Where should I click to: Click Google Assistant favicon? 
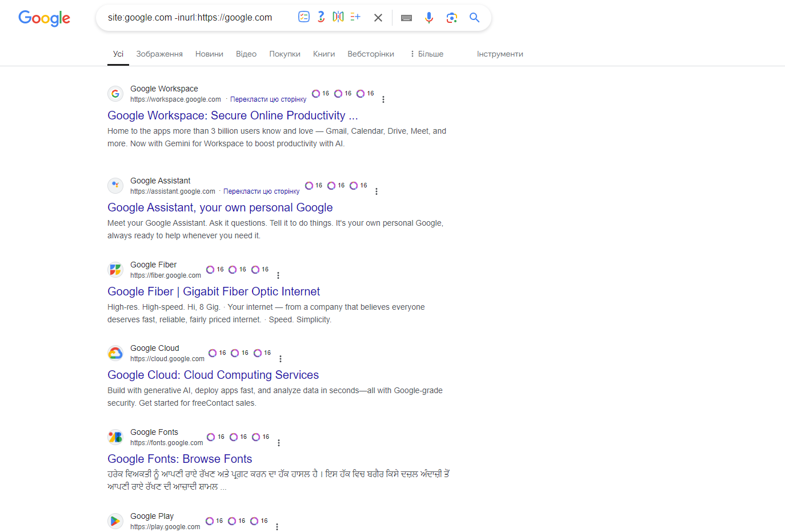tap(115, 186)
